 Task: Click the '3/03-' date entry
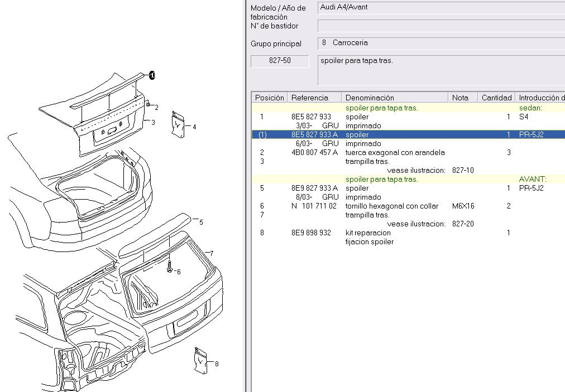tap(304, 125)
